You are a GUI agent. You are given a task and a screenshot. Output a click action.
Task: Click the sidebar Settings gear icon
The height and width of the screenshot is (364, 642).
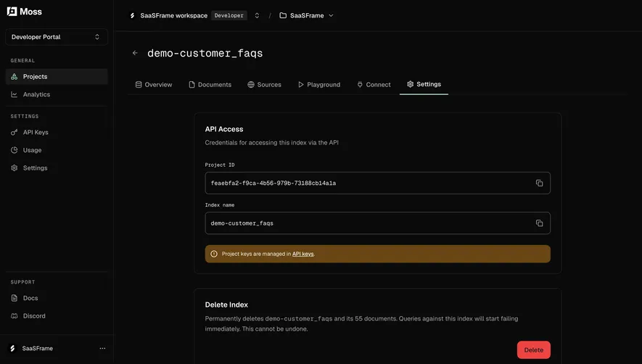click(x=15, y=168)
